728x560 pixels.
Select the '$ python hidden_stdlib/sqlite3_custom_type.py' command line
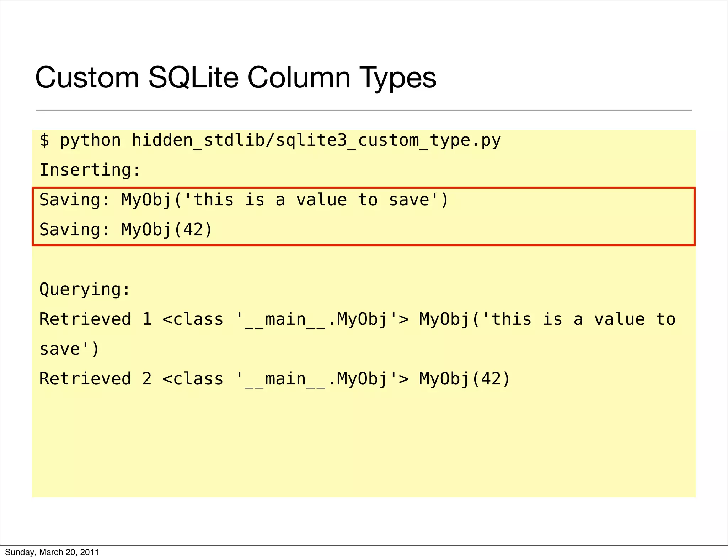click(270, 141)
